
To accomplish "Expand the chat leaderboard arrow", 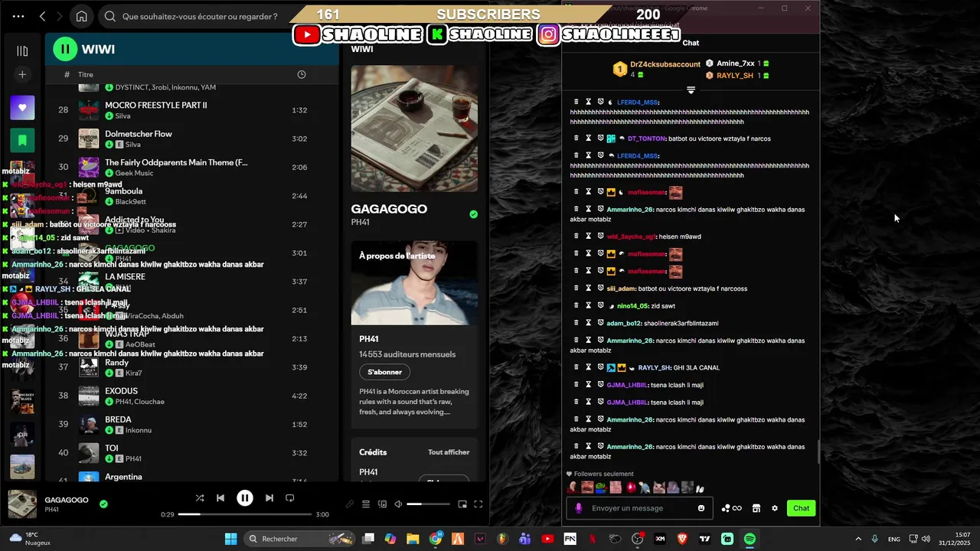I will 691,90.
